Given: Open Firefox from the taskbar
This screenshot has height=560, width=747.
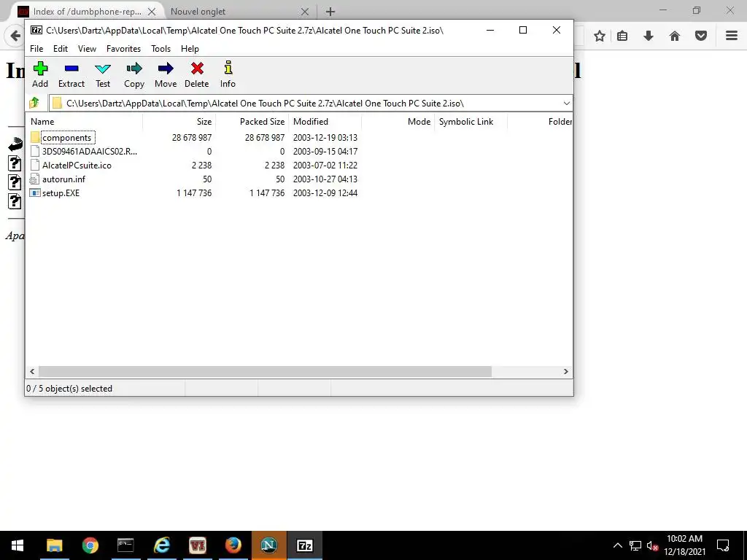Looking at the screenshot, I should 233,545.
